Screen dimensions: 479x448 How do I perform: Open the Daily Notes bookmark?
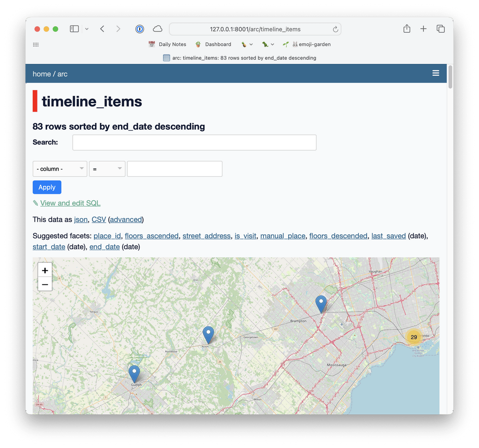click(168, 44)
